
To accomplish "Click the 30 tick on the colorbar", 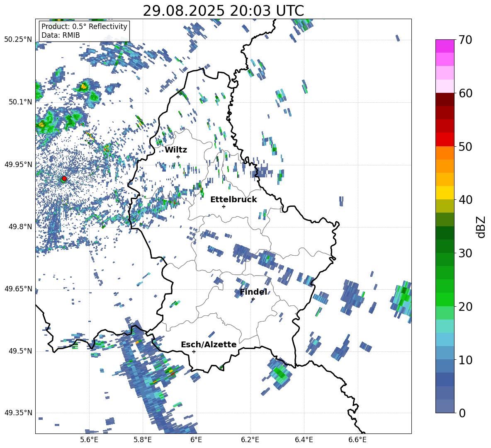I will pos(465,253).
